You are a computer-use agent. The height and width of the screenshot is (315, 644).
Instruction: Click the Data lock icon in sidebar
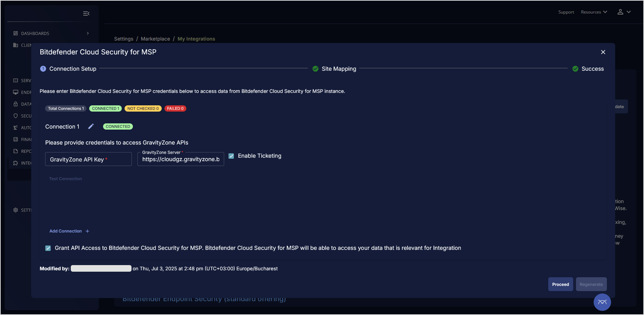pos(16,104)
